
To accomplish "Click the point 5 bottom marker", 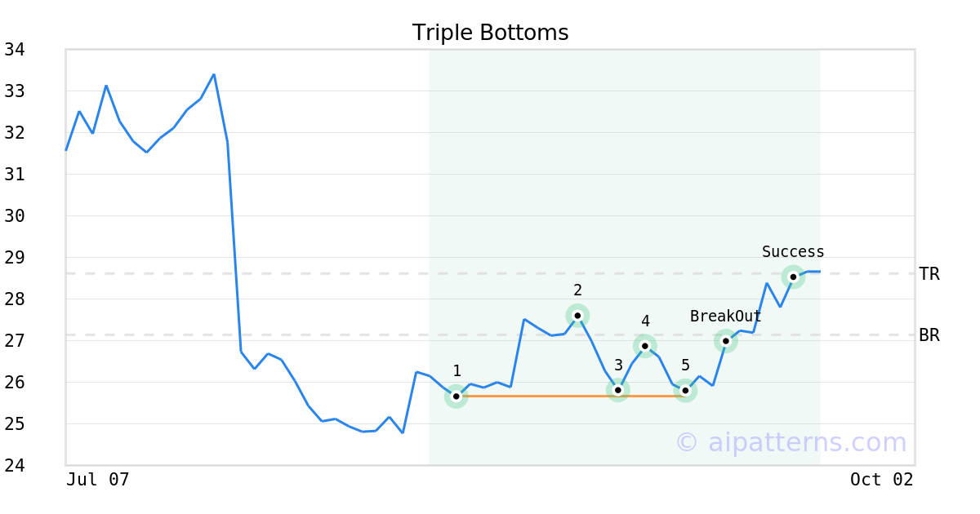I will click(x=685, y=391).
